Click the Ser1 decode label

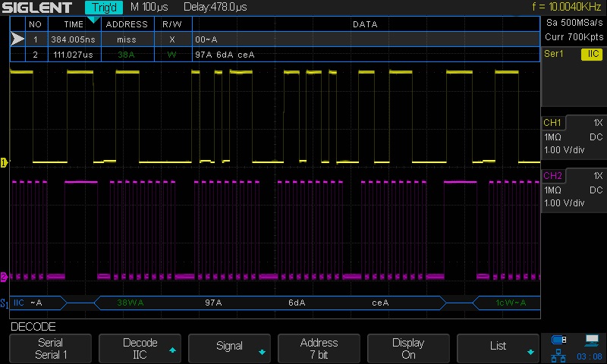(554, 54)
